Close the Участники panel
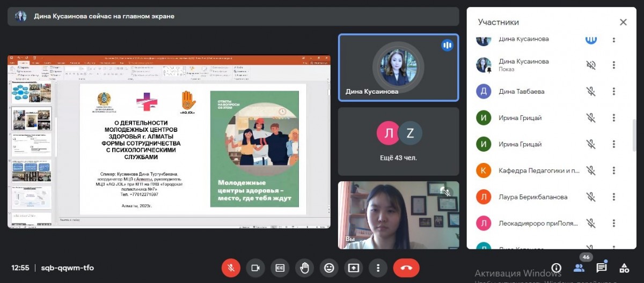Image resolution: width=644 pixels, height=283 pixels. coord(623,23)
